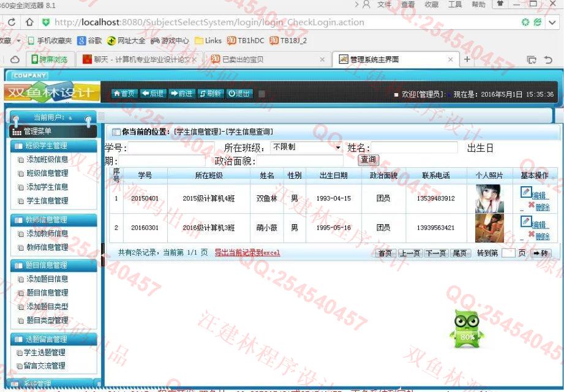The height and width of the screenshot is (392, 564).
Task: Collapse the 选题留言管理 menu section
Action: 54,339
